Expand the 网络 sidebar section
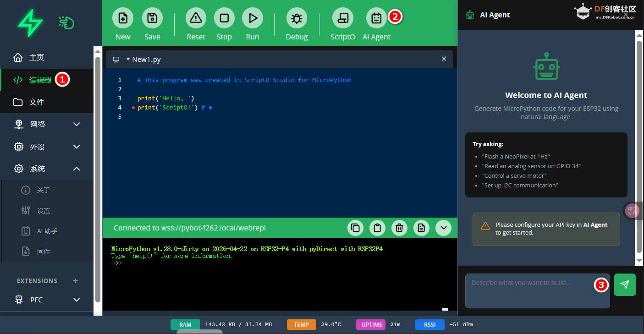This screenshot has width=644, height=334. [77, 124]
